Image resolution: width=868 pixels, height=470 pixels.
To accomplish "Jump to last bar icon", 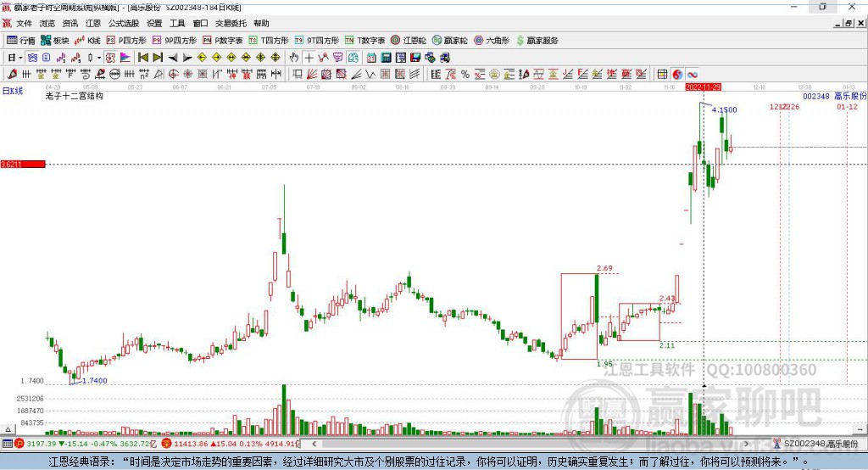I will 158,58.
